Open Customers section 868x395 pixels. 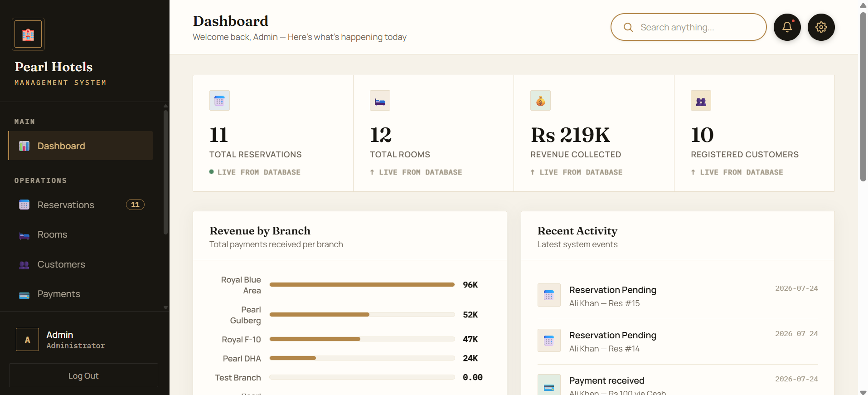tap(80, 264)
